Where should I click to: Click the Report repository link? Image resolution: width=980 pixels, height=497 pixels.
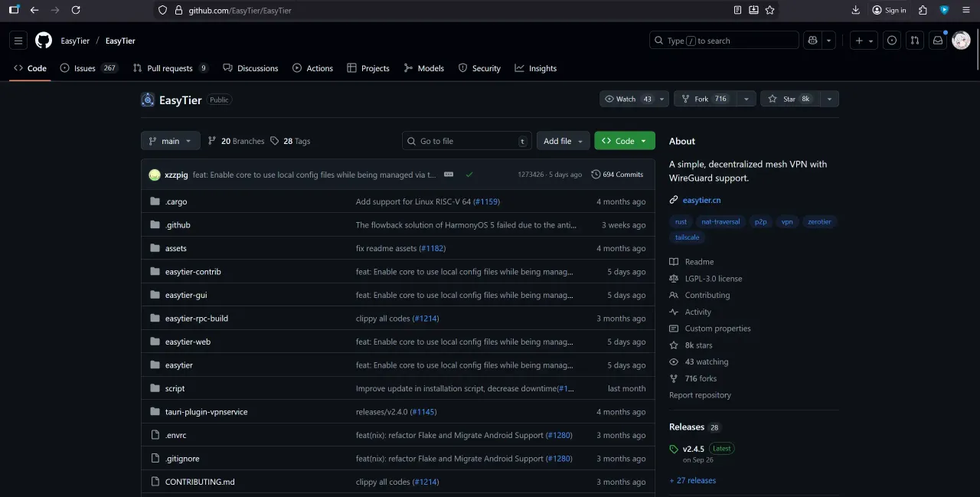coord(700,395)
